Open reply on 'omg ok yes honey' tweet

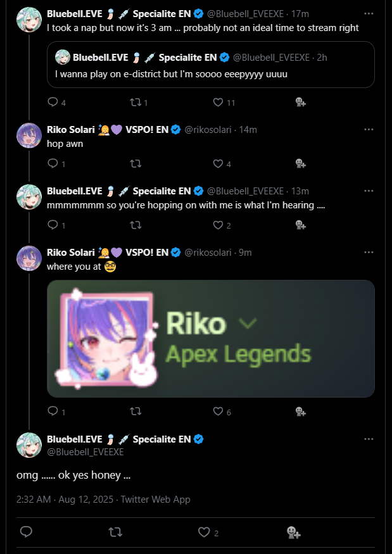[26, 532]
